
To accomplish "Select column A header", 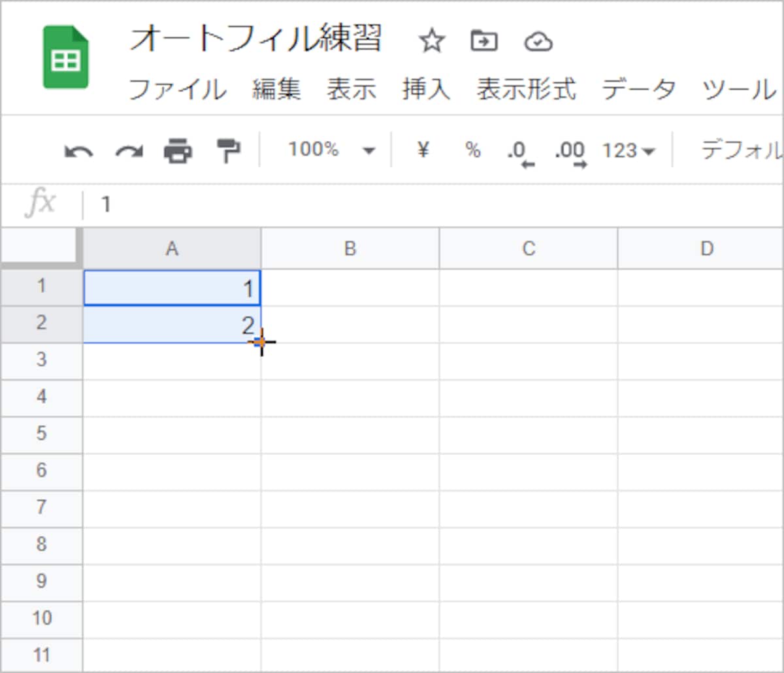I will click(172, 248).
